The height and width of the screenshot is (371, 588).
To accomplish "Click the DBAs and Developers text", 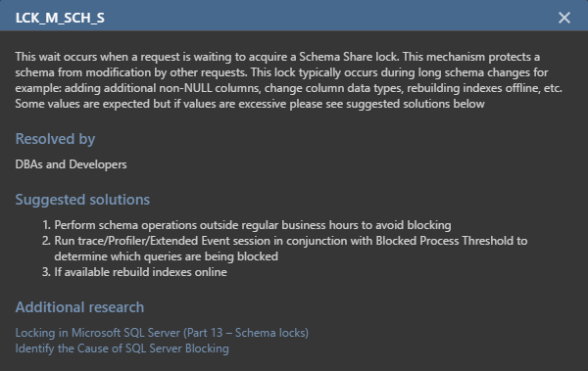I will [71, 164].
